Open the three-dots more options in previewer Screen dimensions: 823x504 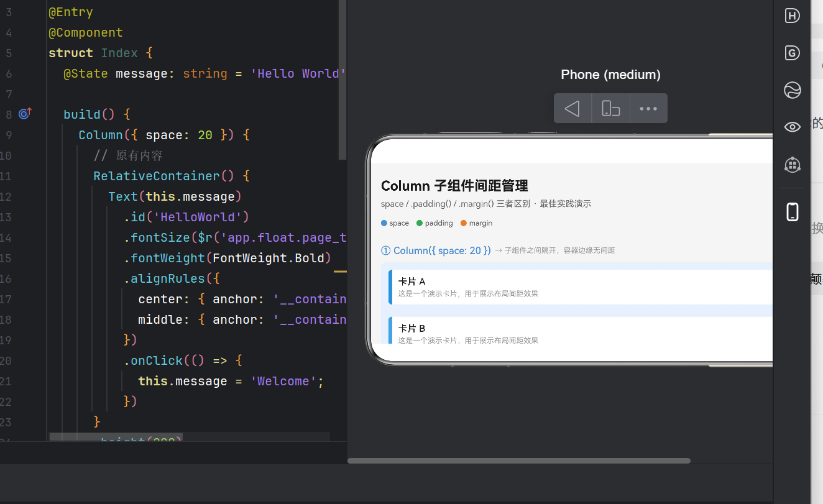[x=648, y=109]
